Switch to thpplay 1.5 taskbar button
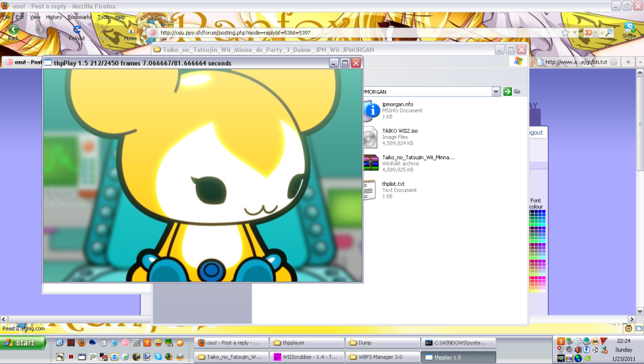This screenshot has width=644, height=364. tap(458, 356)
